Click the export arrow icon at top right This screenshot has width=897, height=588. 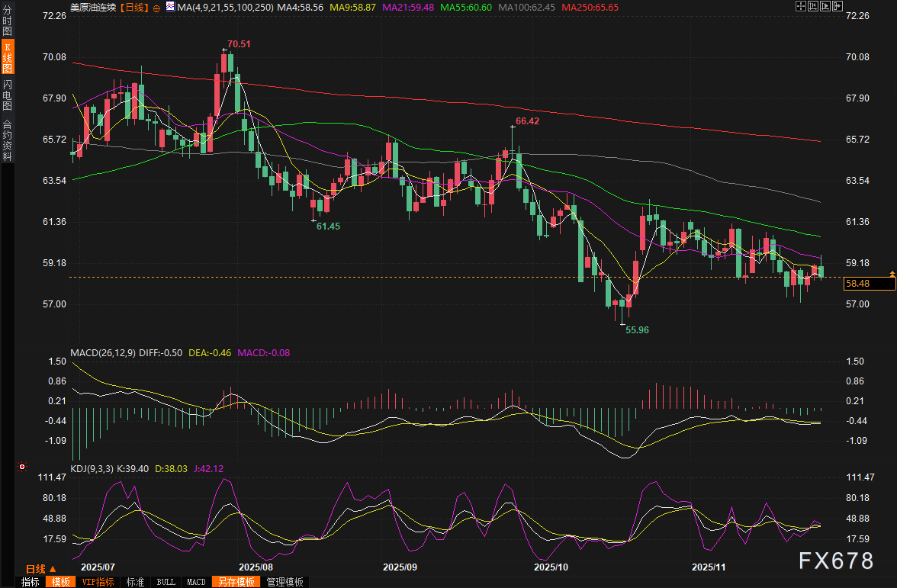837,6
